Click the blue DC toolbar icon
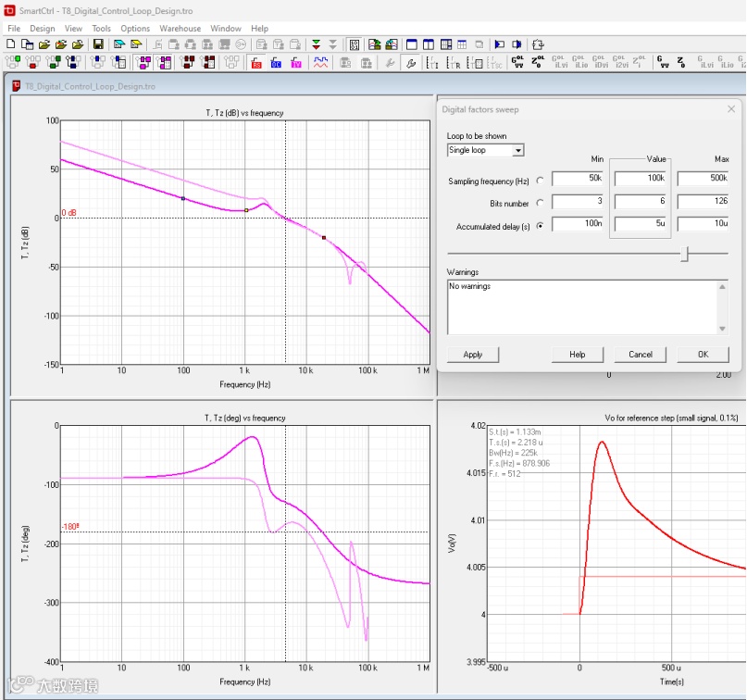The height and width of the screenshot is (700, 747). (276, 63)
